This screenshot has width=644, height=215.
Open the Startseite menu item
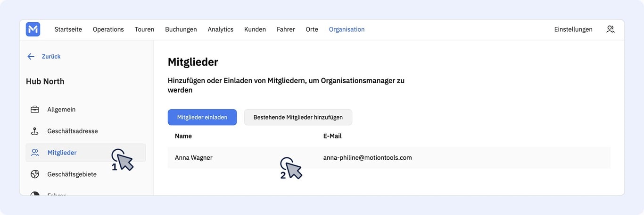click(x=68, y=29)
